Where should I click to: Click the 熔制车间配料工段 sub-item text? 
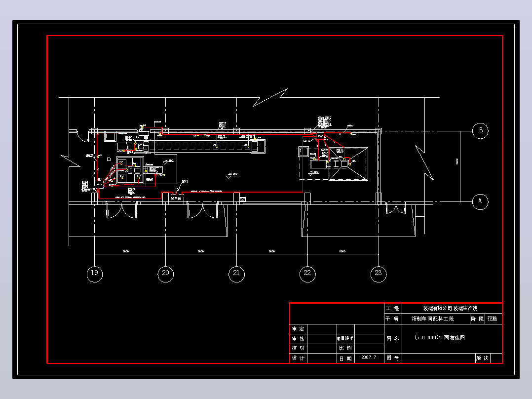[x=433, y=319]
